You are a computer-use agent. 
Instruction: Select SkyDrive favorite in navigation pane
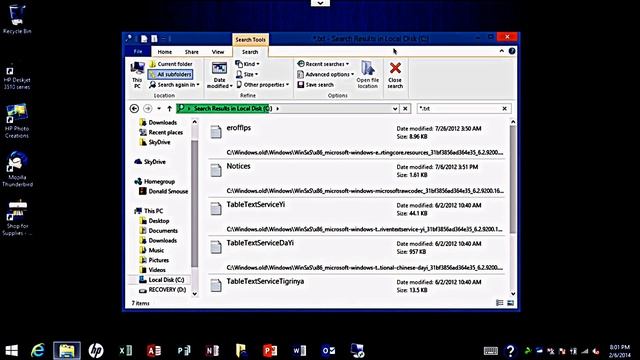coord(155,142)
